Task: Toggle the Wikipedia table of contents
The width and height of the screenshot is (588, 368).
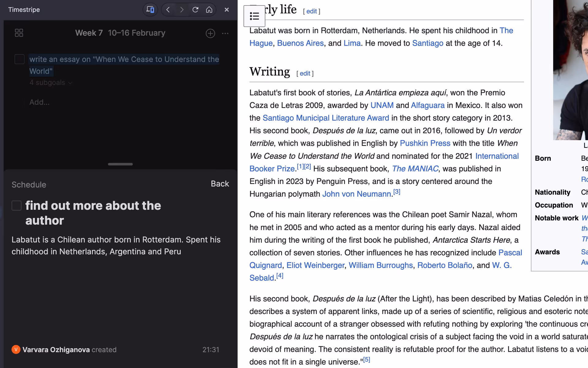Action: pyautogui.click(x=254, y=16)
